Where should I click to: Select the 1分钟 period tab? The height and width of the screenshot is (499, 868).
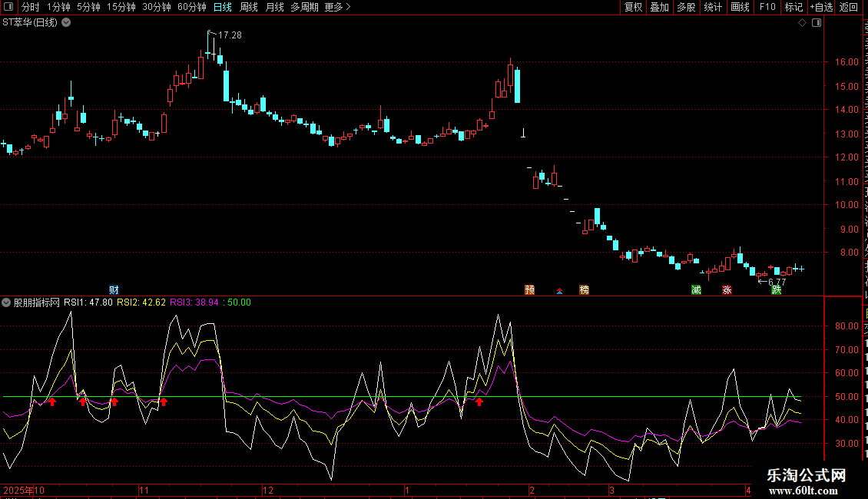click(58, 7)
